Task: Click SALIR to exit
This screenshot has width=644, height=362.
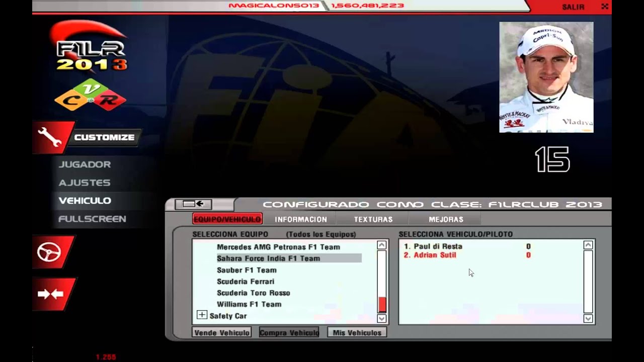Action: point(574,7)
